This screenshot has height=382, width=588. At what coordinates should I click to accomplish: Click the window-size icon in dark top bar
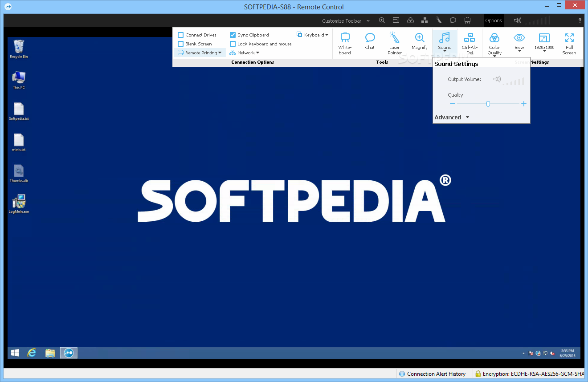click(396, 20)
